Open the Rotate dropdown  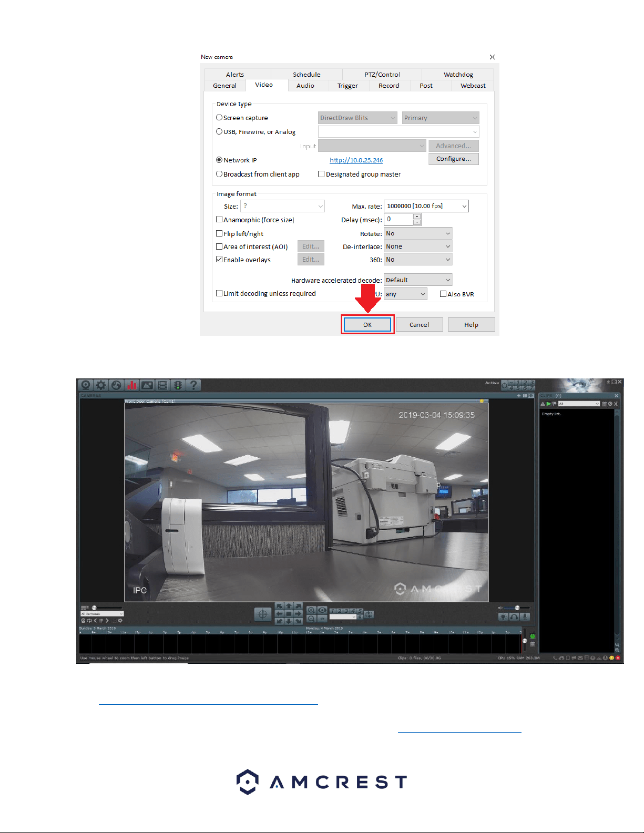tap(418, 233)
